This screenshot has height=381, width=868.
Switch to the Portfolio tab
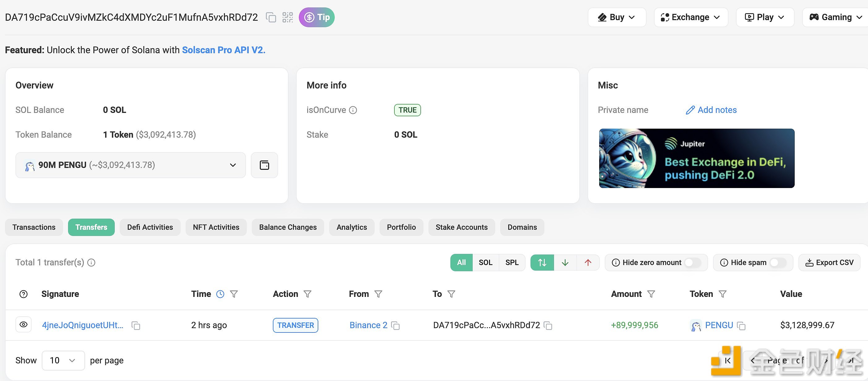pos(401,227)
